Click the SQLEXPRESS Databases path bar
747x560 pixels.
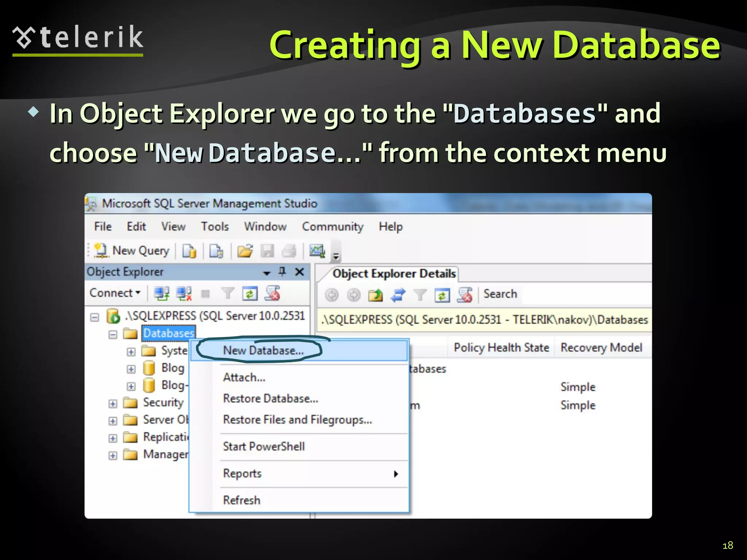[x=484, y=320]
